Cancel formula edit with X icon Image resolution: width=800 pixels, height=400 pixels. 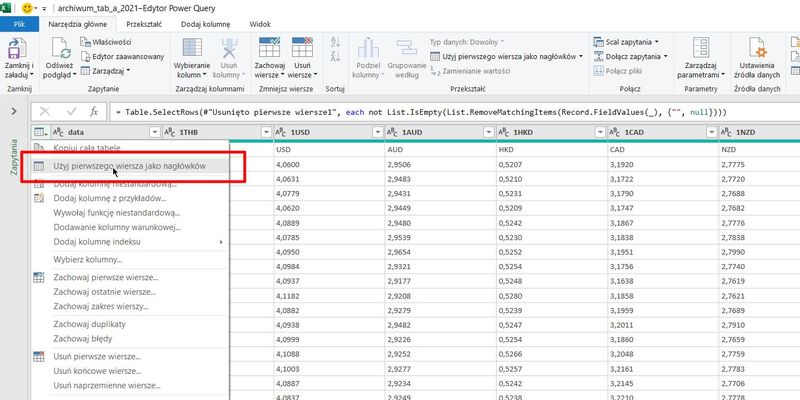(x=45, y=112)
